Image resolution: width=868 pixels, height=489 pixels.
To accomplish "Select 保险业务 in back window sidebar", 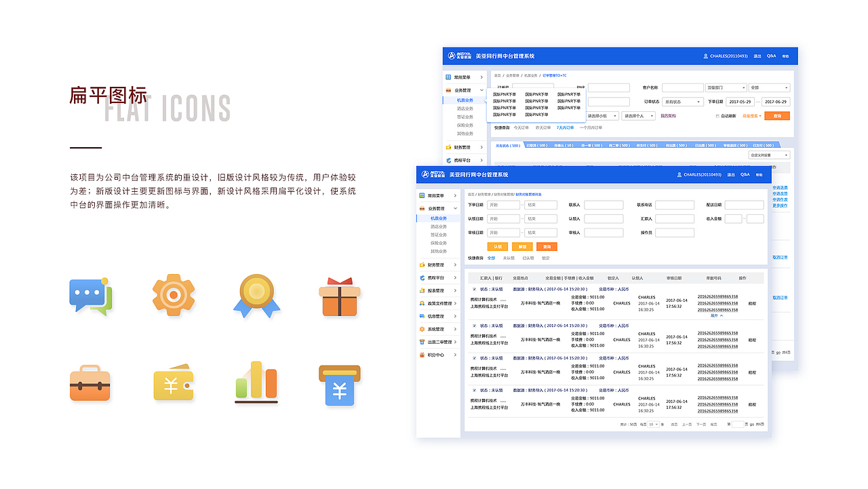I will pyautogui.click(x=465, y=125).
